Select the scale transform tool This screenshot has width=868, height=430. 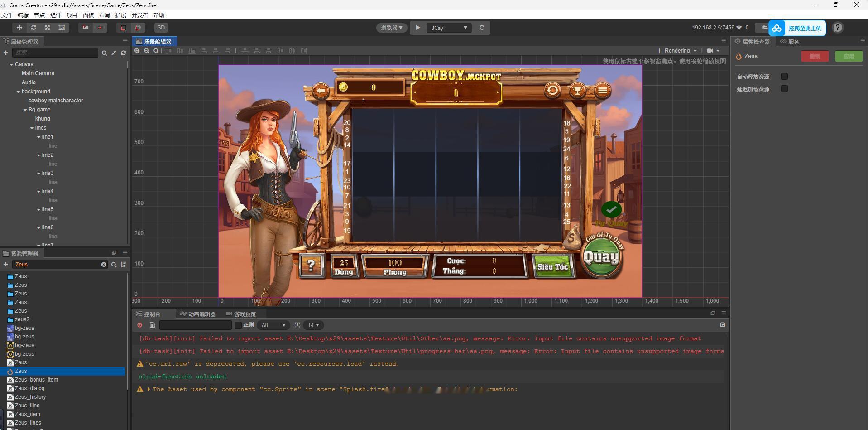[48, 28]
